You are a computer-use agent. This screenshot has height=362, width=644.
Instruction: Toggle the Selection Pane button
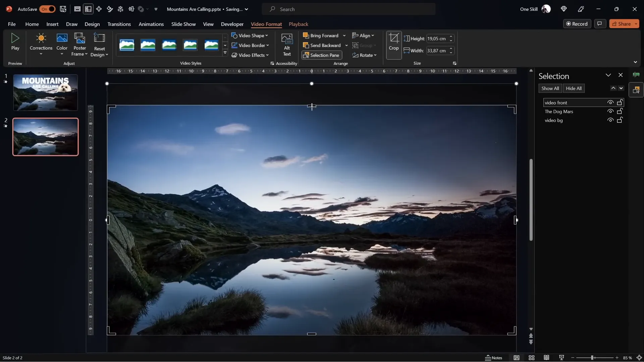pos(322,55)
